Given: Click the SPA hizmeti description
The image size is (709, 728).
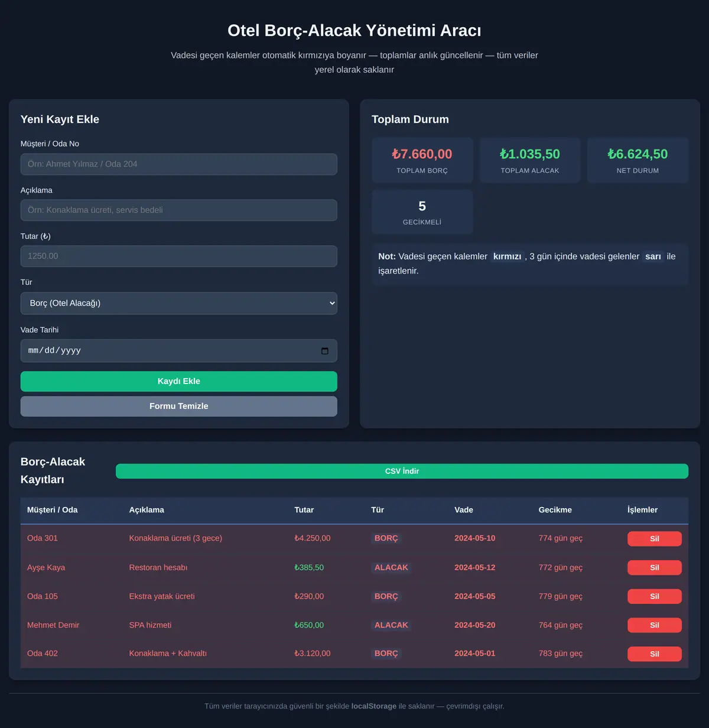Looking at the screenshot, I should click(150, 625).
